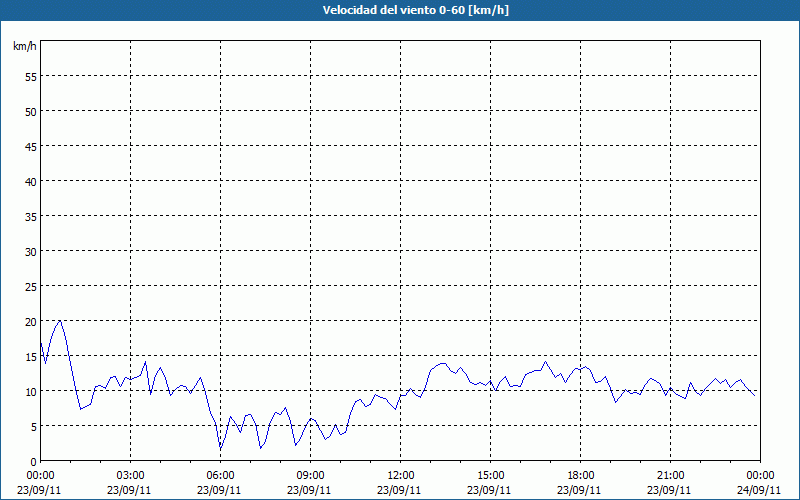The height and width of the screenshot is (500, 800).
Task: Click the 00:00 label dated 24/09/11
Action: (760, 476)
